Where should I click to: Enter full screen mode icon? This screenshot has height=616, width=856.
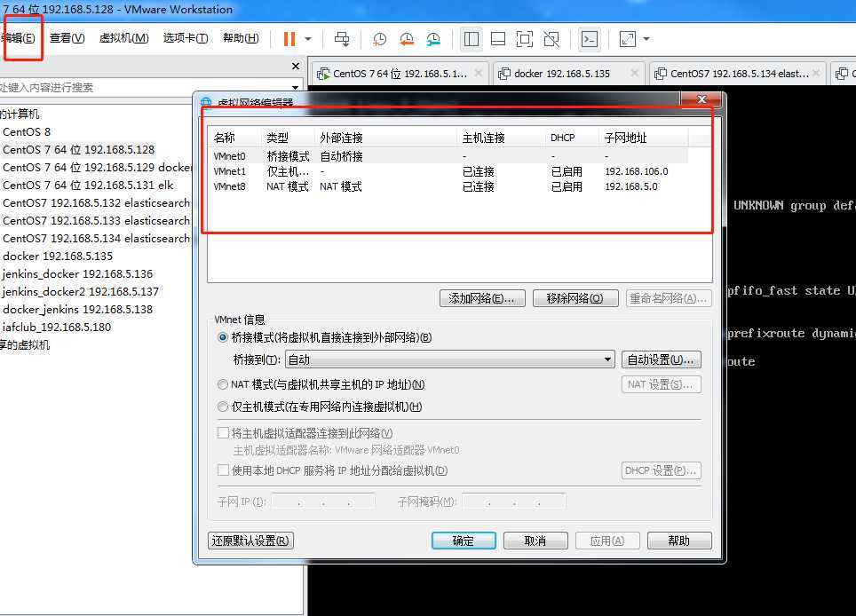click(x=525, y=39)
